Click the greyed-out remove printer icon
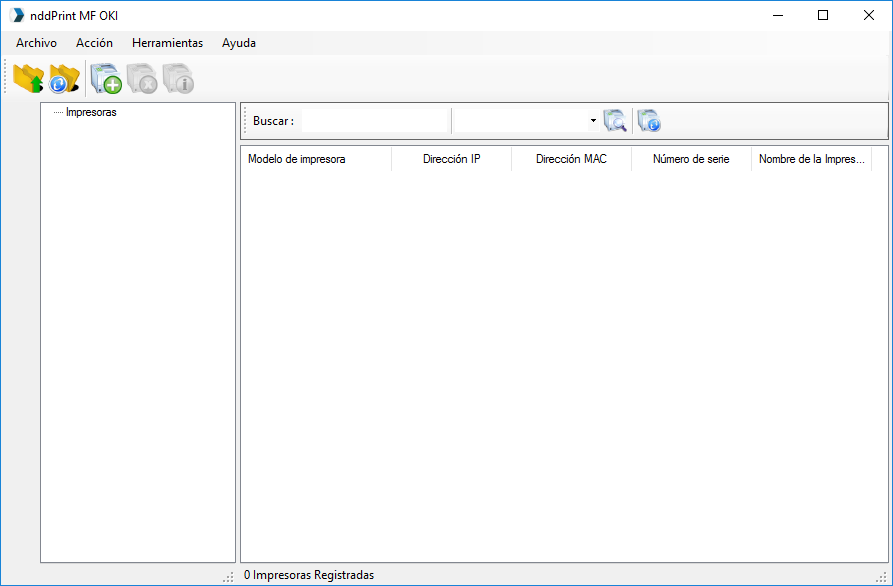The image size is (893, 586). pyautogui.click(x=142, y=78)
